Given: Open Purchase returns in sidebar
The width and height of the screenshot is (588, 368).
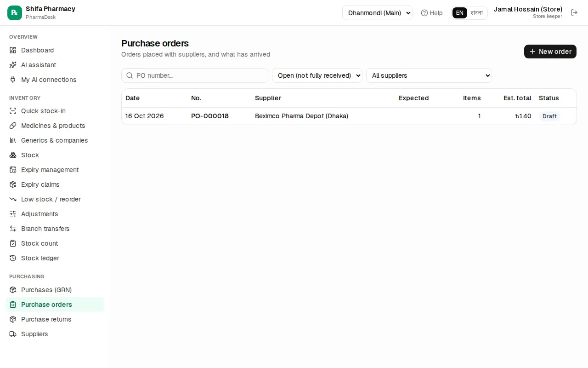Looking at the screenshot, I should (55, 319).
